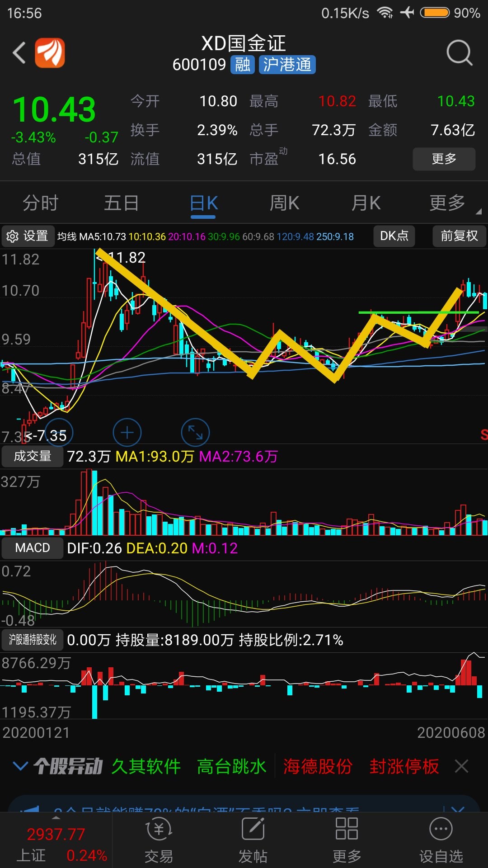The height and width of the screenshot is (868, 488).
Task: Tap the 总手 72.3万 value
Action: click(334, 130)
